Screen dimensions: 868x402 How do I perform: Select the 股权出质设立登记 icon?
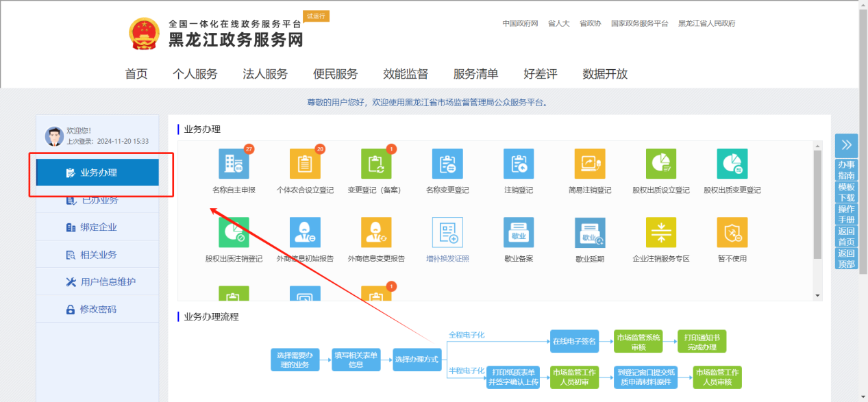click(661, 164)
